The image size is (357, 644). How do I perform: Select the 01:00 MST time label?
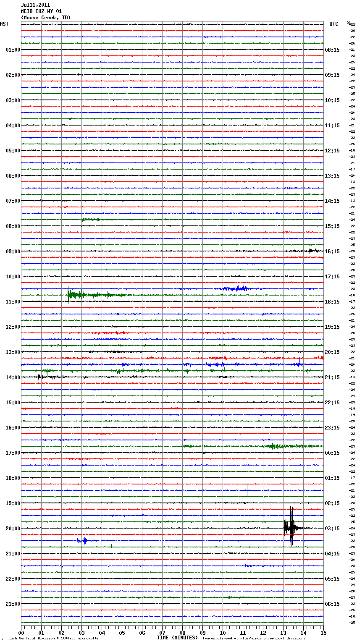tap(13, 50)
